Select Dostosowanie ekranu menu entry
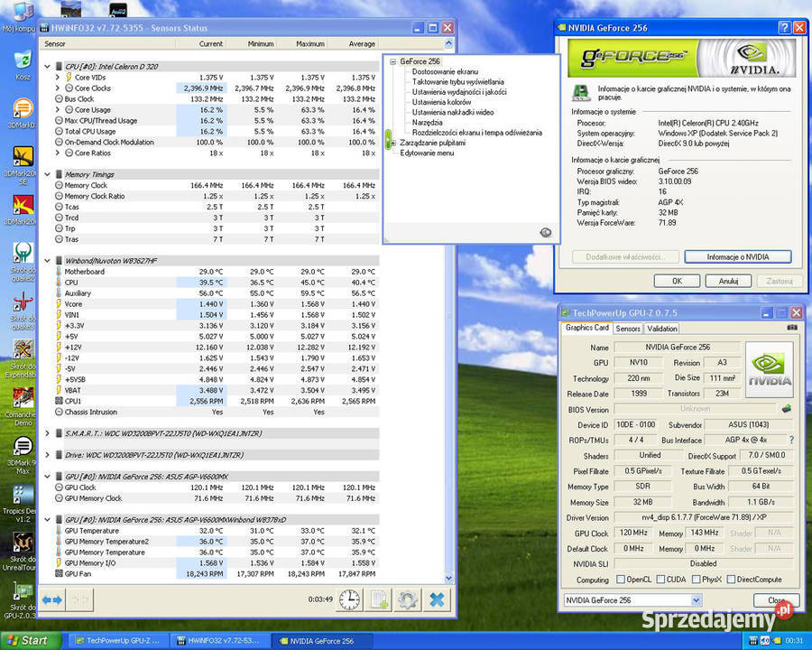812x650 pixels. 445,71
